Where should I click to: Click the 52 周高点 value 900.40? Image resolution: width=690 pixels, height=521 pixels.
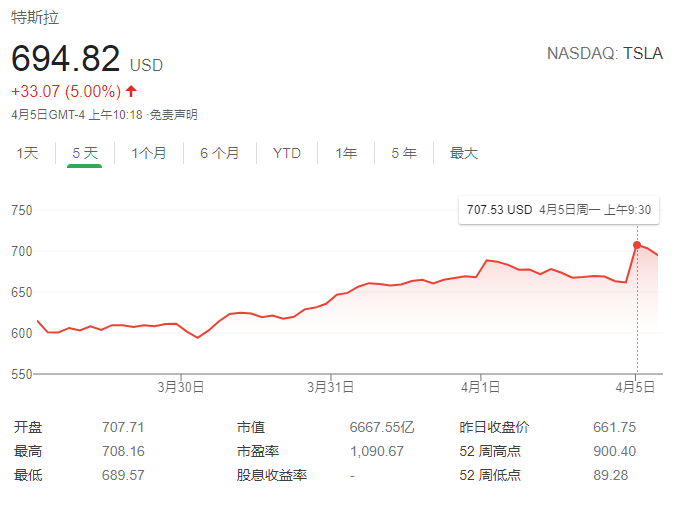[x=614, y=451]
